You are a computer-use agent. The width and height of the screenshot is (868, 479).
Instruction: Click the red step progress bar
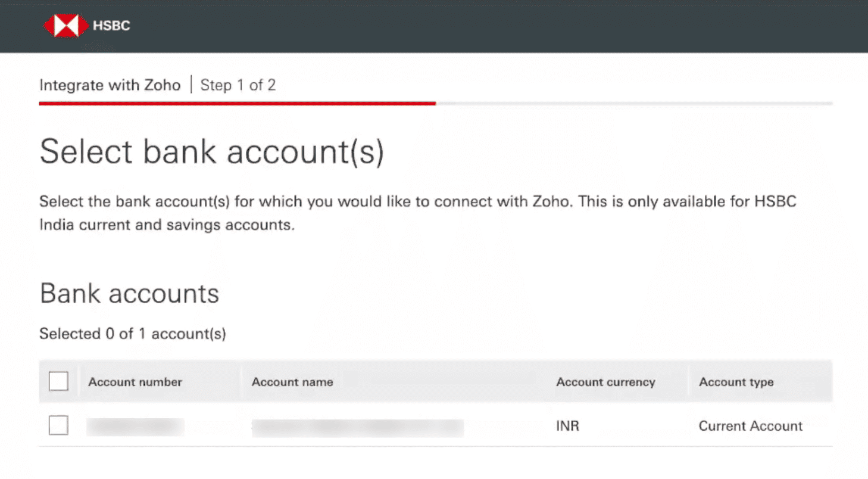tap(237, 103)
